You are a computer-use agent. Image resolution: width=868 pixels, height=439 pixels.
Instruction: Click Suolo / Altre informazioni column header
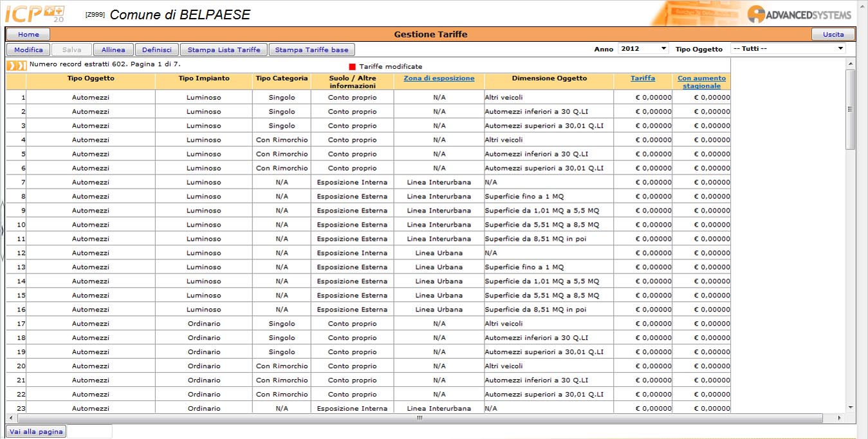352,82
